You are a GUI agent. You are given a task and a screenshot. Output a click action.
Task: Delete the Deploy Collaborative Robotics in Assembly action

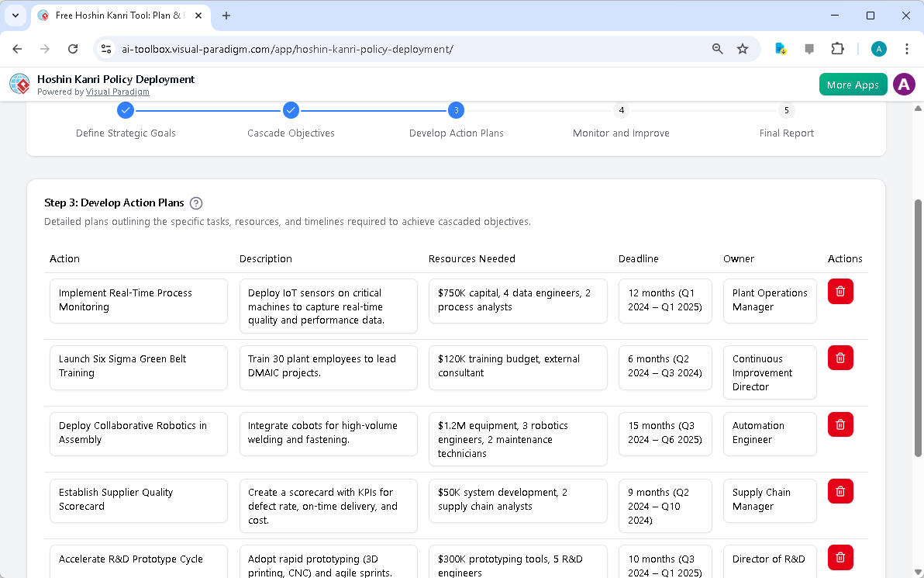click(x=840, y=424)
